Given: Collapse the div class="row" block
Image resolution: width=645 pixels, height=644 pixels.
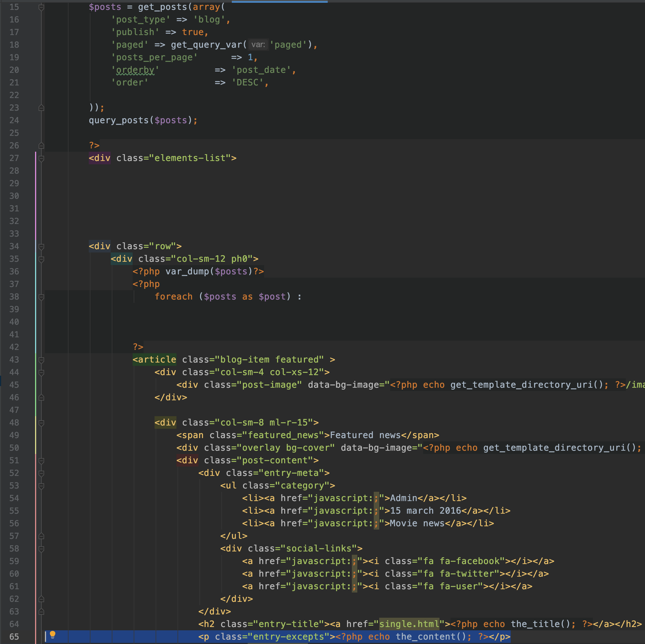Looking at the screenshot, I should (x=41, y=246).
